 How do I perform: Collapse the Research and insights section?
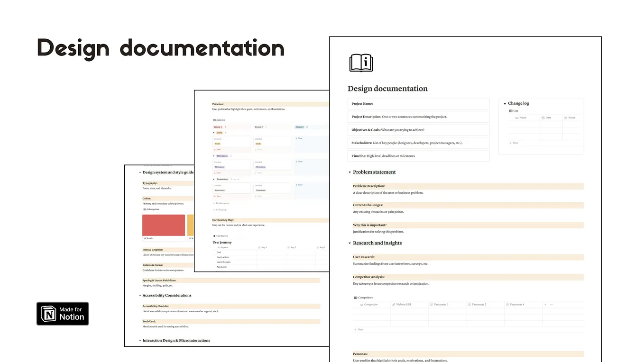coord(350,243)
